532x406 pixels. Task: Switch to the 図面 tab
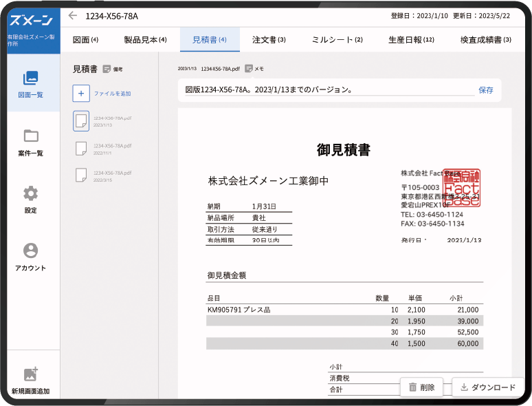[x=85, y=40]
